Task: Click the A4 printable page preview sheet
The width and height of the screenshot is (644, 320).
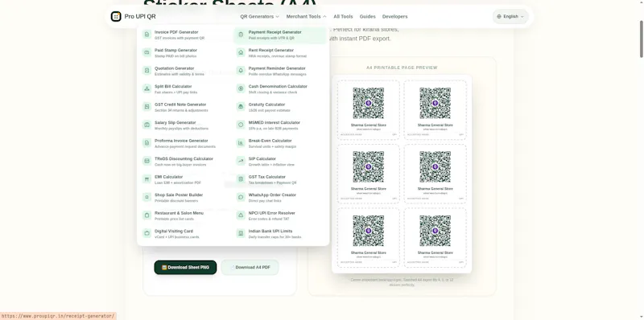Action: (x=402, y=174)
